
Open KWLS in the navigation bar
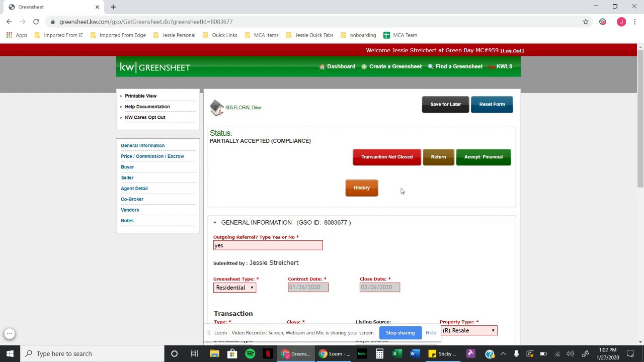point(500,66)
